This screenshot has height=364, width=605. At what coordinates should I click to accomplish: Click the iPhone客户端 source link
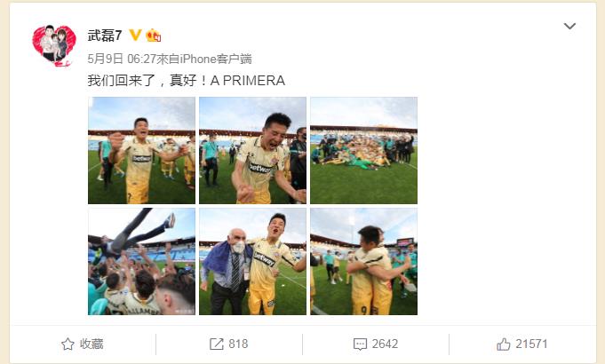pos(216,59)
